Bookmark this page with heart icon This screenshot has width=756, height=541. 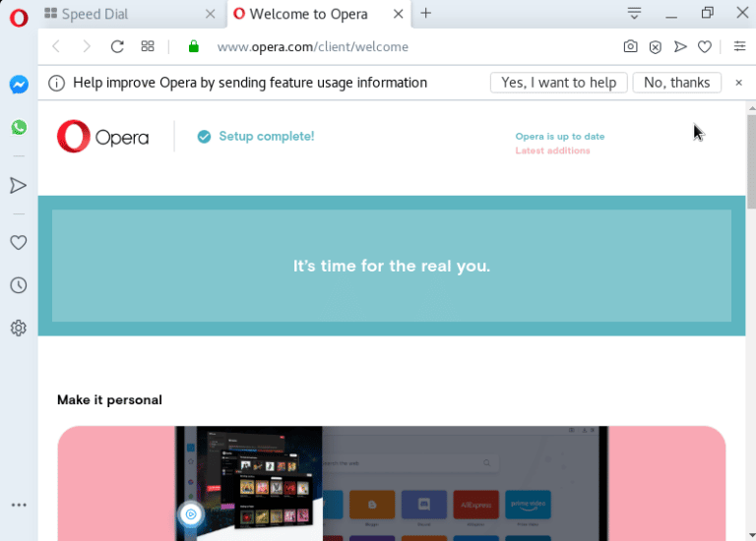[x=705, y=47]
